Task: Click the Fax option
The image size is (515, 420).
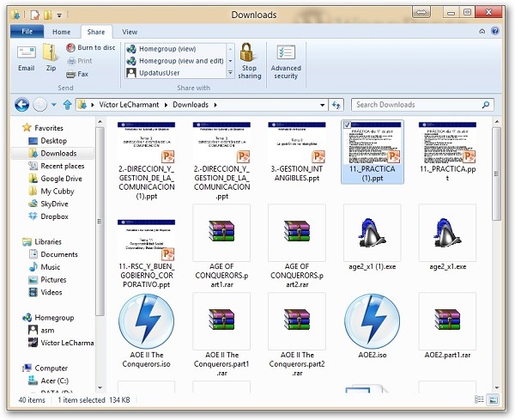Action: tap(77, 74)
